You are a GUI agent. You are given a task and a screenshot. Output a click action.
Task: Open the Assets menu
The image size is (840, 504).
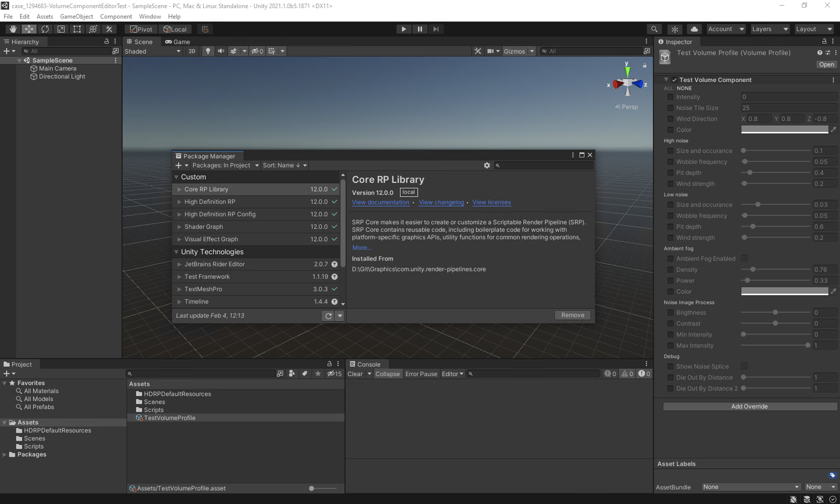point(44,16)
